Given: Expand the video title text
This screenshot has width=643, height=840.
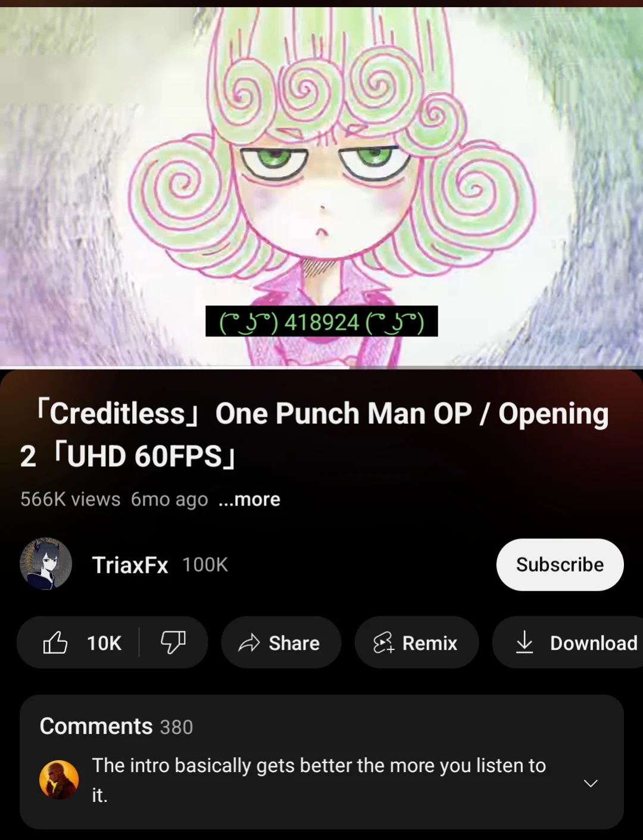Looking at the screenshot, I should pyautogui.click(x=314, y=435).
